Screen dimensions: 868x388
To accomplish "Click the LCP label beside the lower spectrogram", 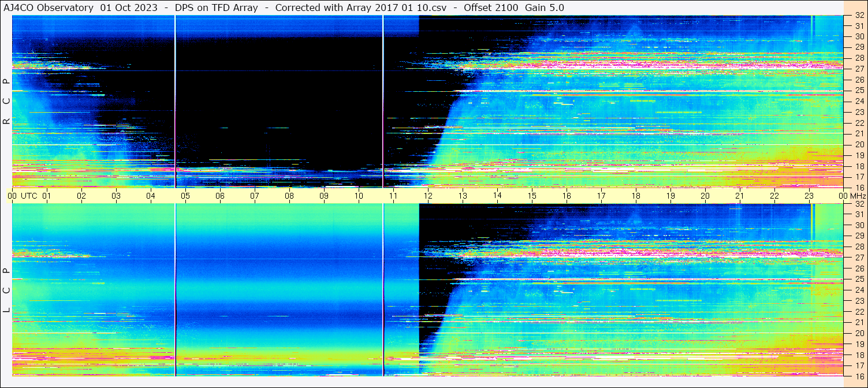I will tap(6, 290).
